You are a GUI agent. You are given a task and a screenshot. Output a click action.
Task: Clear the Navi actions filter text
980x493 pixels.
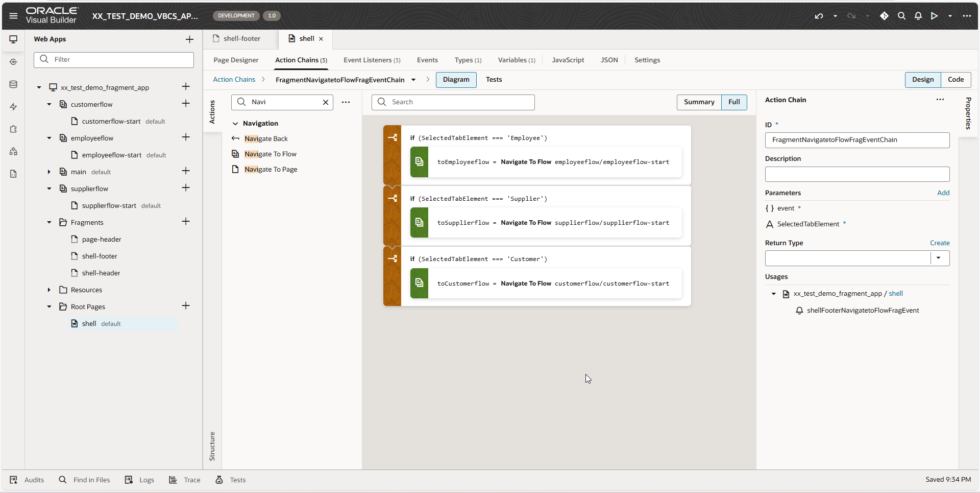tap(325, 102)
